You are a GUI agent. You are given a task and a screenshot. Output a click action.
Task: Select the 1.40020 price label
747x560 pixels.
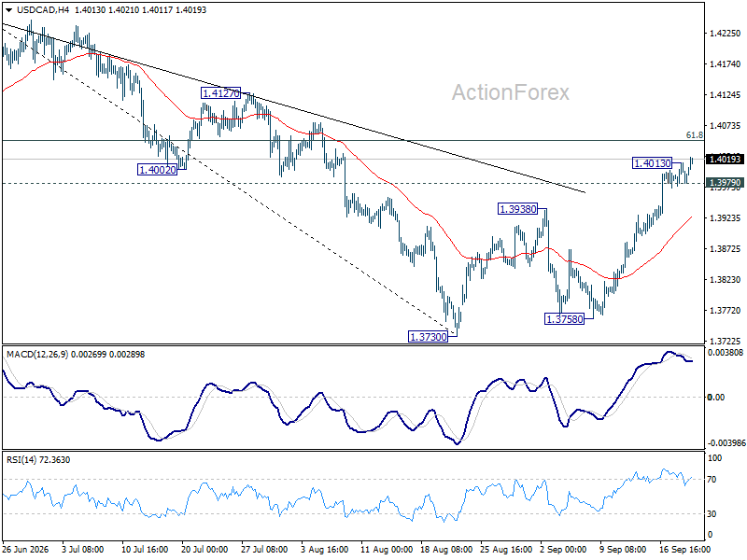(157, 169)
